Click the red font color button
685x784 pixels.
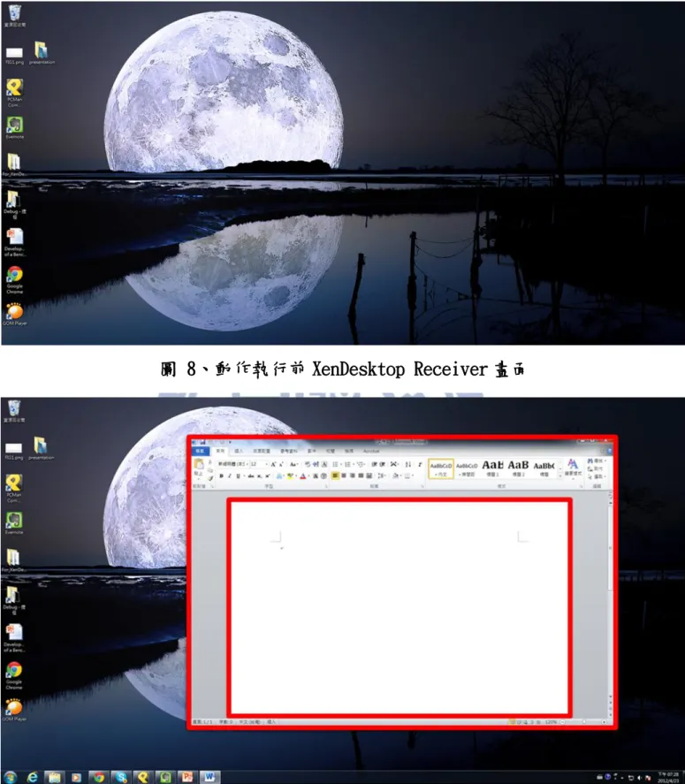click(x=303, y=476)
